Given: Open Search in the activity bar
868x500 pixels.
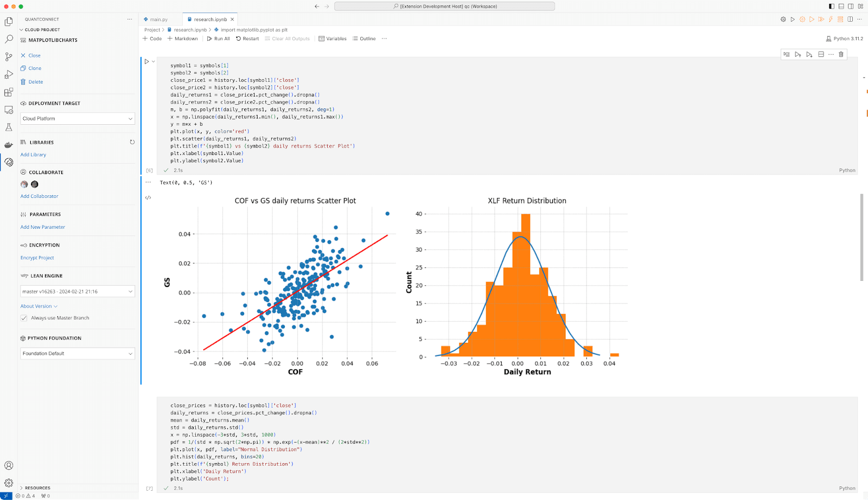Looking at the screenshot, I should pyautogui.click(x=9, y=40).
